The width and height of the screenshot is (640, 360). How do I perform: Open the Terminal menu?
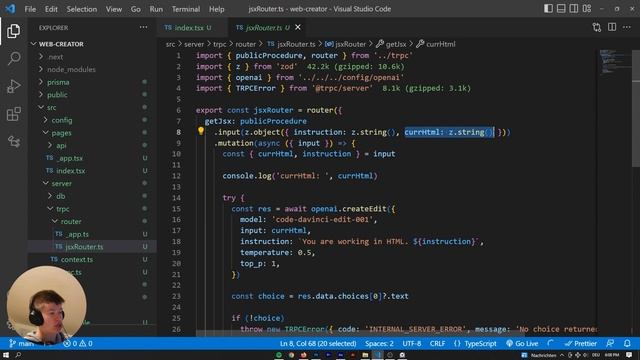click(186, 9)
